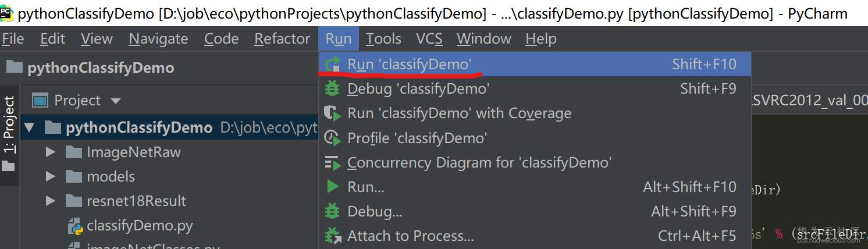Click the Run with Coverage shield icon
The image size is (868, 249).
point(333,113)
